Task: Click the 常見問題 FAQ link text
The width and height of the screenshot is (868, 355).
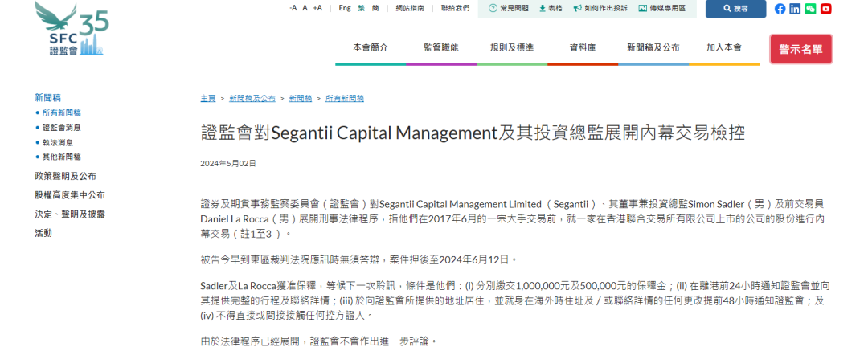Action: [514, 8]
